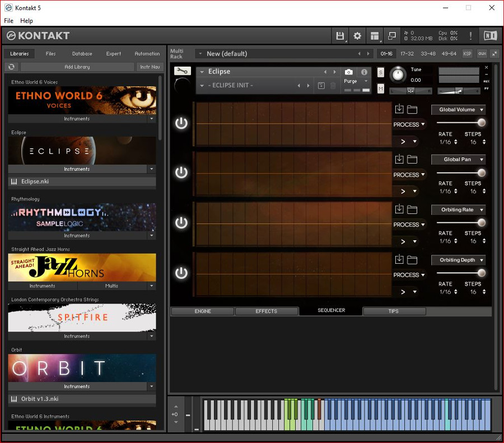Viewport: 504px width, 443px height.
Task: Click the save floppy disk icon in header
Action: pos(340,36)
